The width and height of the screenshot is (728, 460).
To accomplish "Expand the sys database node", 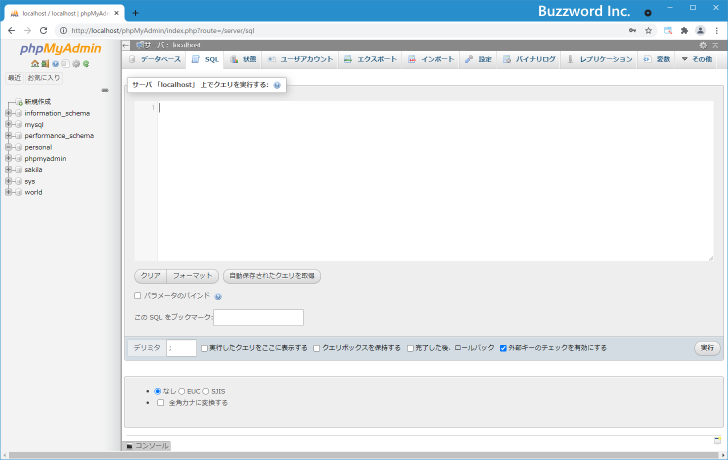I will [x=8, y=181].
